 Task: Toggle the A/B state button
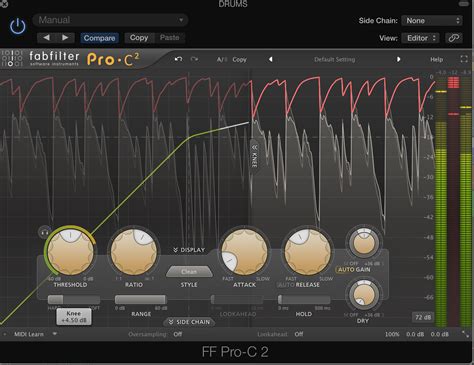(222, 60)
